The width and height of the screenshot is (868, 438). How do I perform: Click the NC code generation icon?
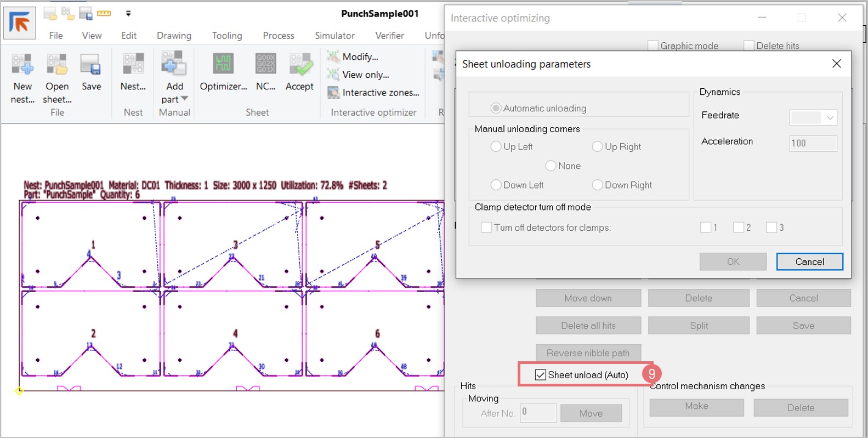pyautogui.click(x=265, y=65)
